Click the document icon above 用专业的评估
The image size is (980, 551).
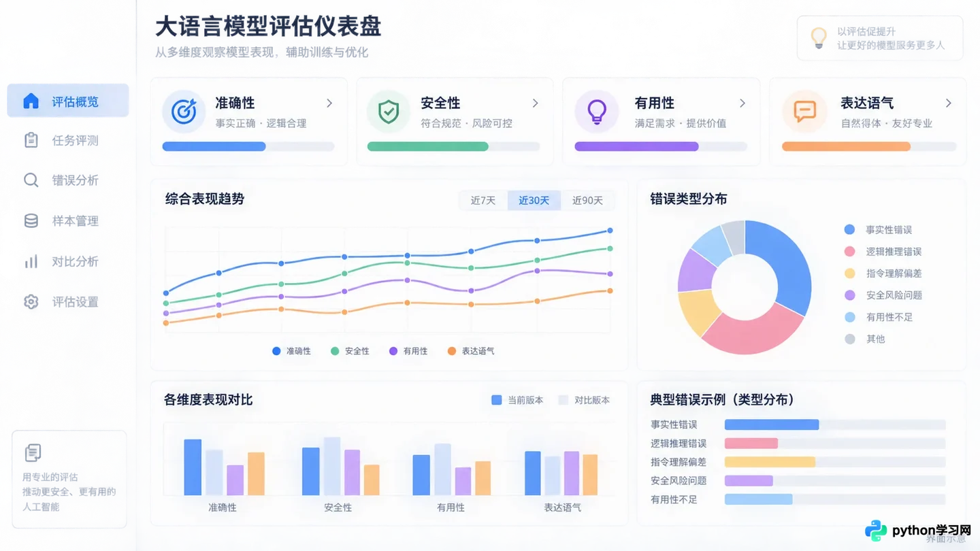point(33,452)
